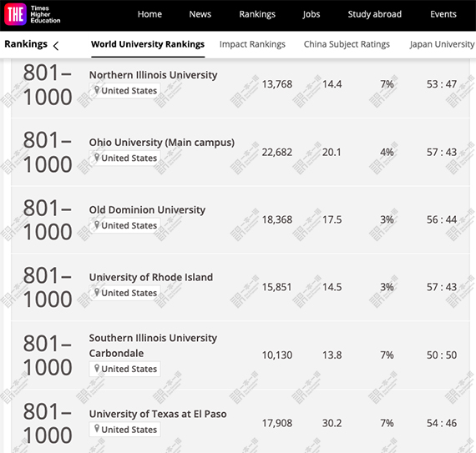Open the Events menu item
Image resolution: width=476 pixels, height=453 pixels.
pyautogui.click(x=443, y=14)
